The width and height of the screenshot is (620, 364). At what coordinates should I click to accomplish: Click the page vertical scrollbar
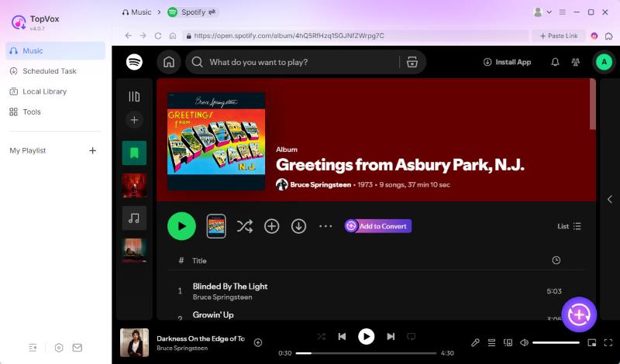(592, 105)
